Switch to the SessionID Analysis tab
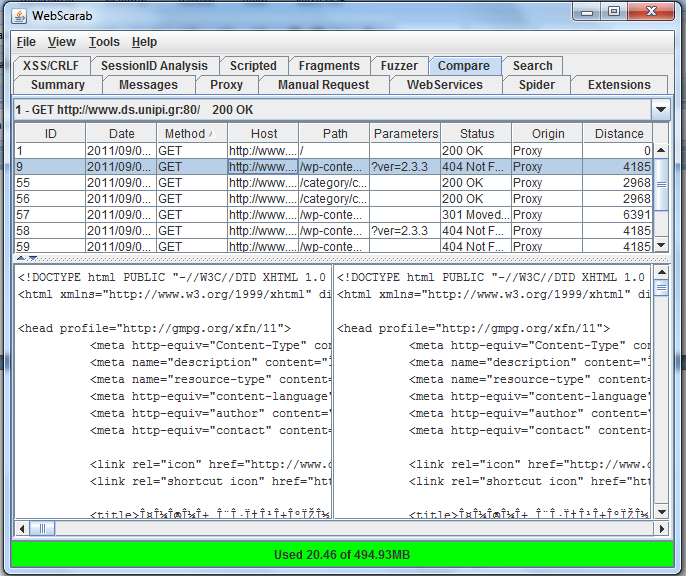The height and width of the screenshot is (576, 686). (154, 66)
